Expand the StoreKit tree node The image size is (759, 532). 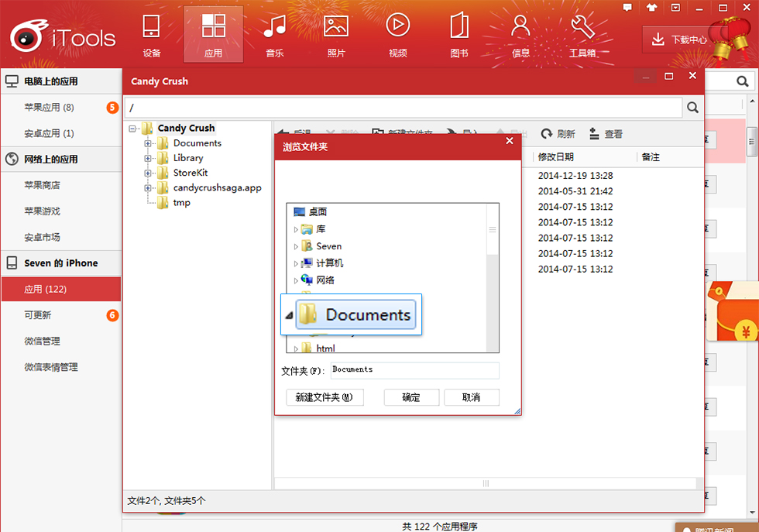148,173
